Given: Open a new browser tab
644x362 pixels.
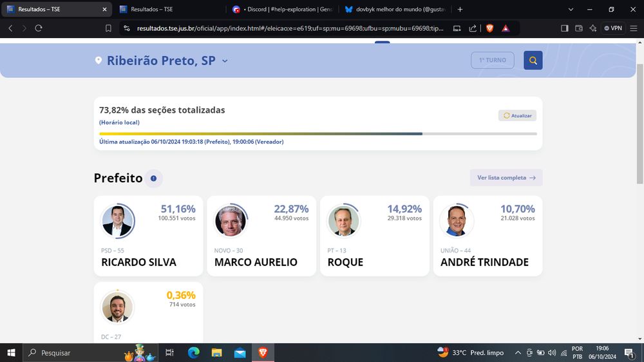Looking at the screenshot, I should click(460, 9).
